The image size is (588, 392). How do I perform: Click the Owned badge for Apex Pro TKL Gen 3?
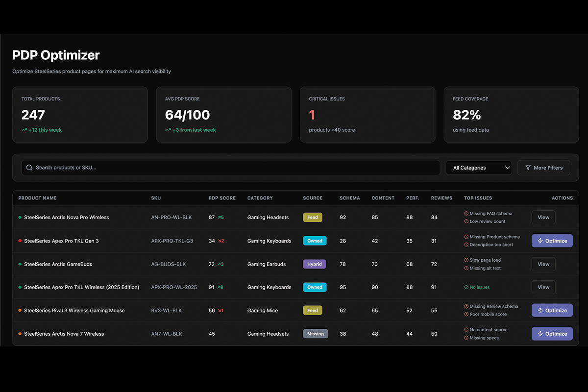click(315, 241)
